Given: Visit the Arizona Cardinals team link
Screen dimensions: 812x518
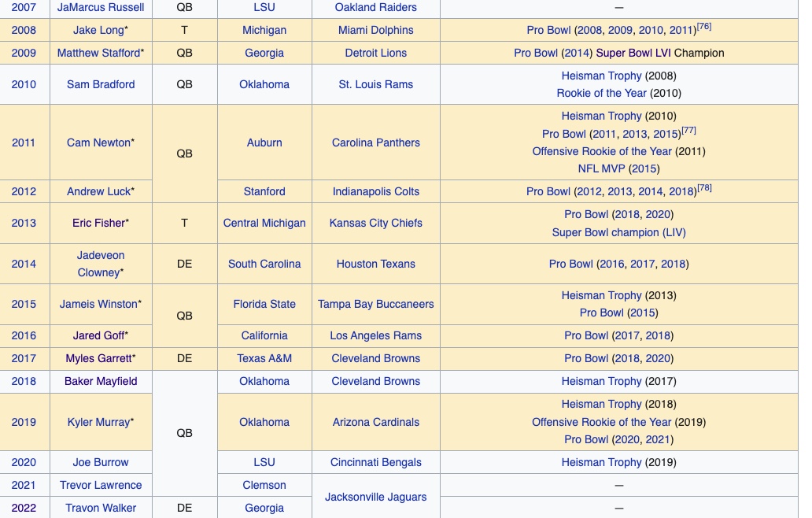Looking at the screenshot, I should tap(375, 422).
